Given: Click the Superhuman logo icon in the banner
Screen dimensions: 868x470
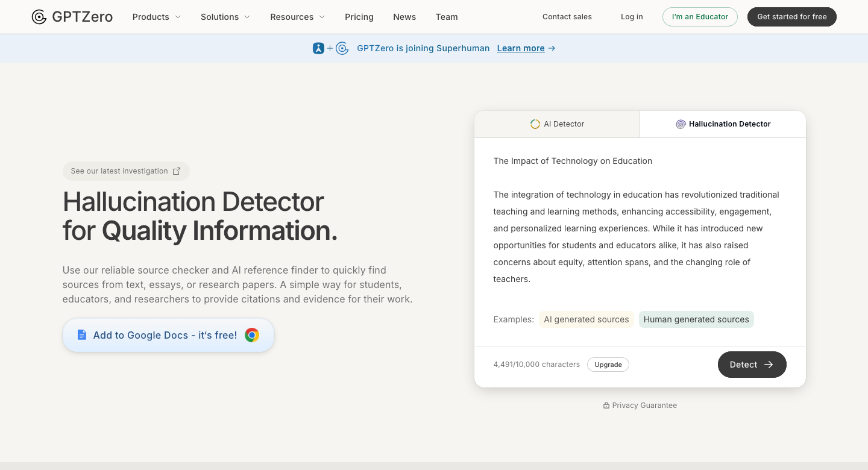Looking at the screenshot, I should tap(318, 48).
